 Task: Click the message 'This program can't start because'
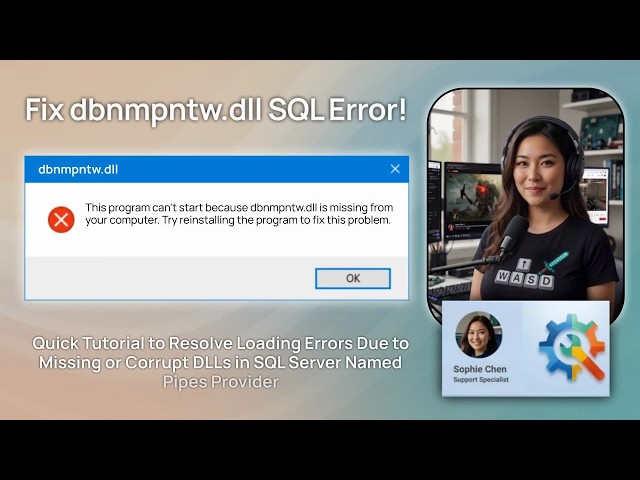167,207
